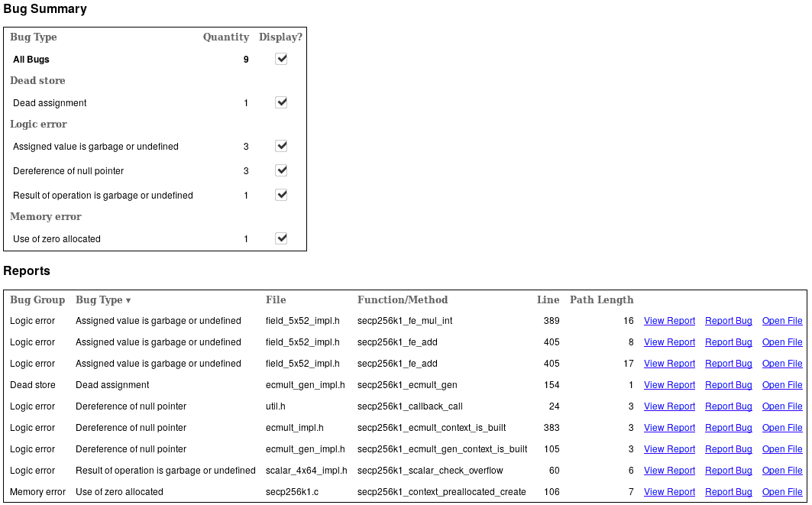This screenshot has height=505, width=812.
Task: View Report for secp256k1_scalar_check_overflow
Action: [x=669, y=471]
